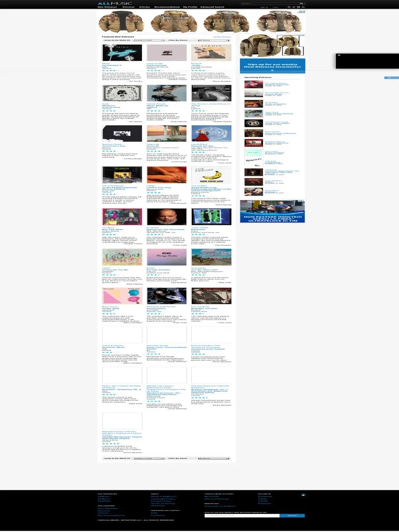Click the TIM fibra advertisement banner
This screenshot has height=532, width=399.
coord(272,211)
